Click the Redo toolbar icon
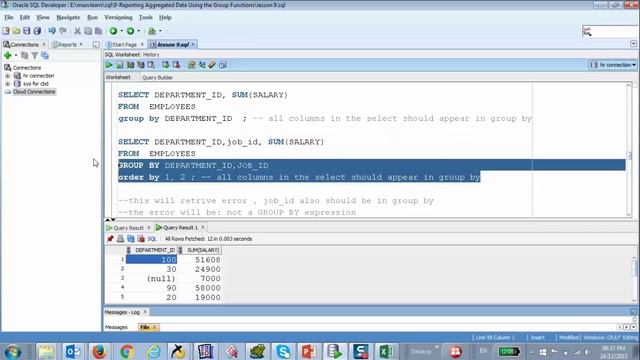 pyautogui.click(x=63, y=31)
